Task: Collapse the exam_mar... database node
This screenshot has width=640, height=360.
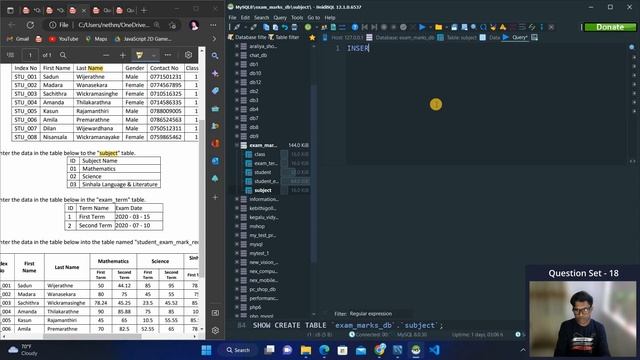Action: pos(237,145)
